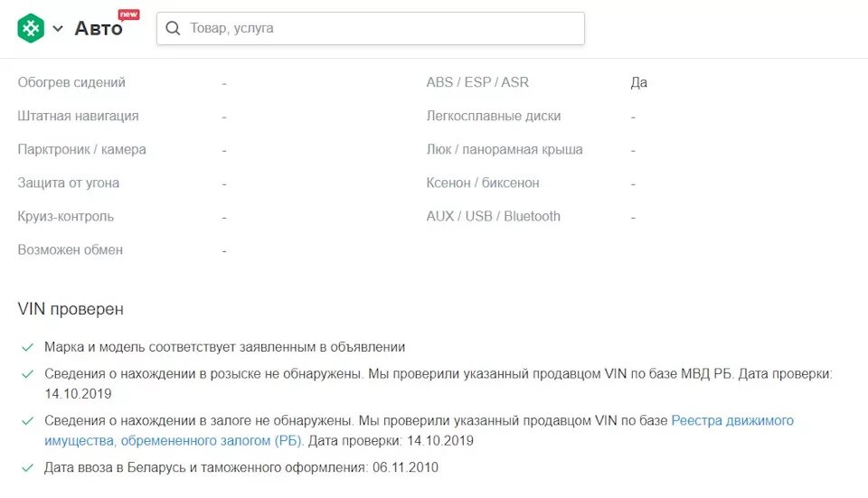868x498 pixels.
Task: Open the Авто section title
Action: point(99,28)
